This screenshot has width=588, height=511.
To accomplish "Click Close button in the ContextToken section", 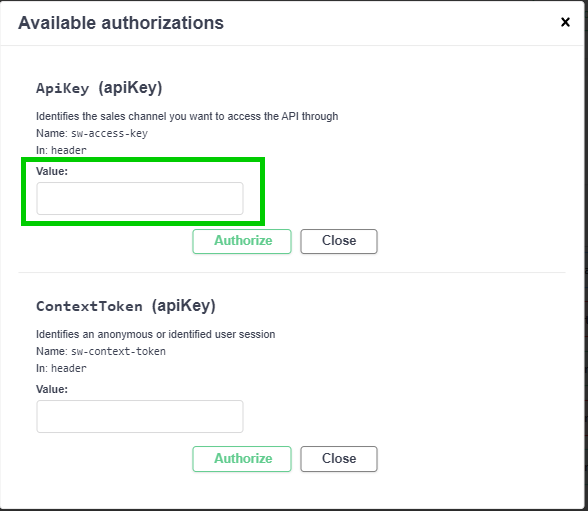I will (x=339, y=459).
